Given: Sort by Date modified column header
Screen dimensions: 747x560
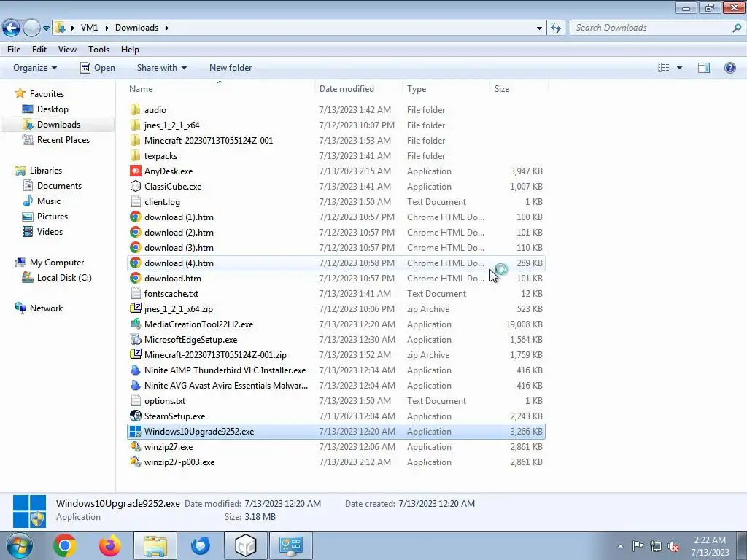Looking at the screenshot, I should 358,88.
